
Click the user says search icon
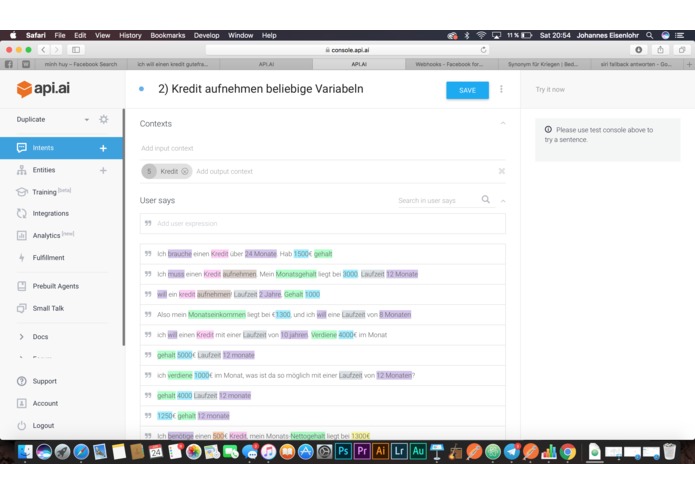pyautogui.click(x=486, y=199)
